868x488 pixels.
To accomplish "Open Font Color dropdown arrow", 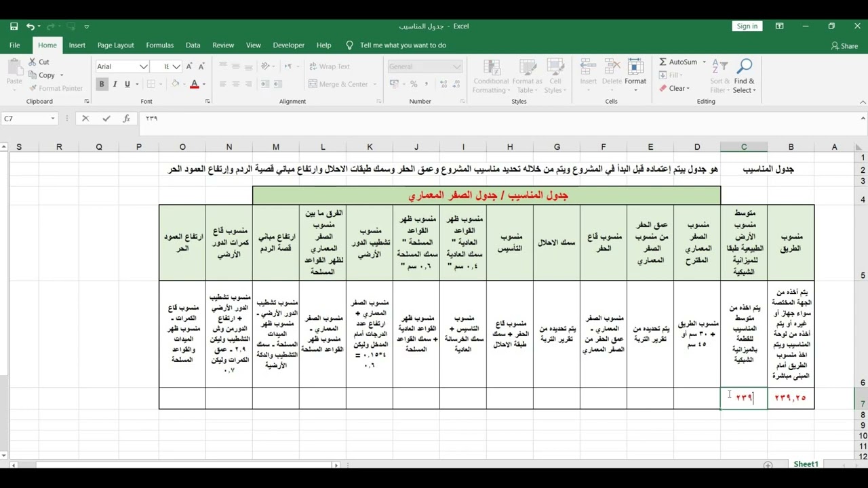I will click(203, 84).
